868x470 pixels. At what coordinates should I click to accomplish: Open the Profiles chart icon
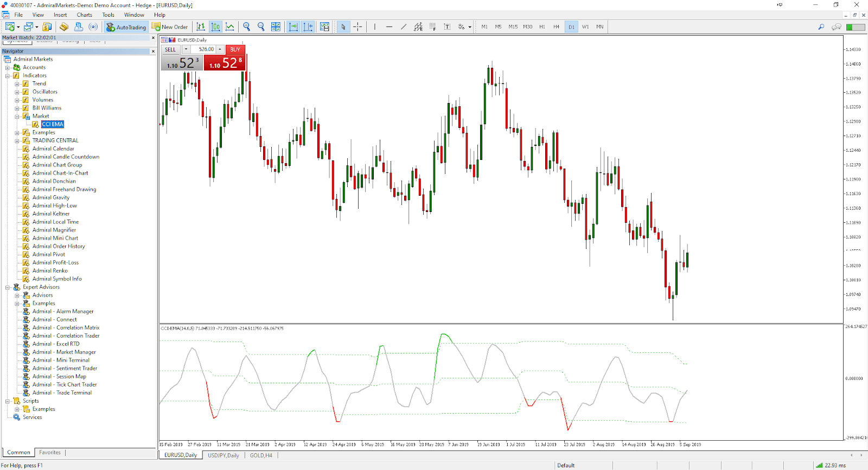[x=28, y=27]
